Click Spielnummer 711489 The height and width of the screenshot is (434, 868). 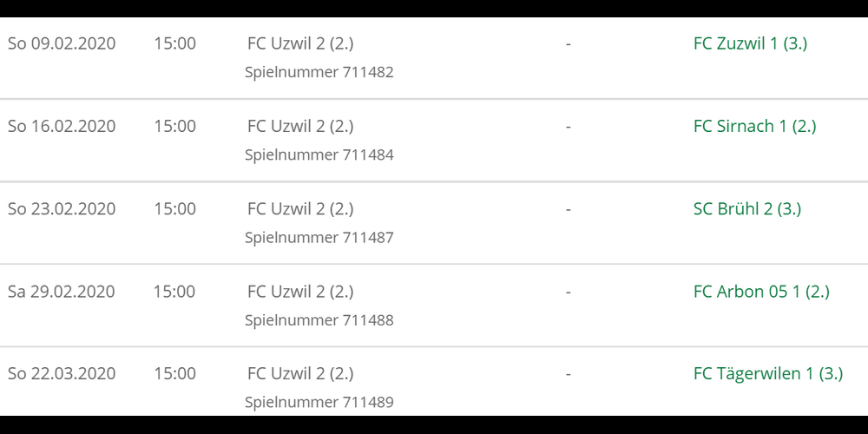click(319, 403)
